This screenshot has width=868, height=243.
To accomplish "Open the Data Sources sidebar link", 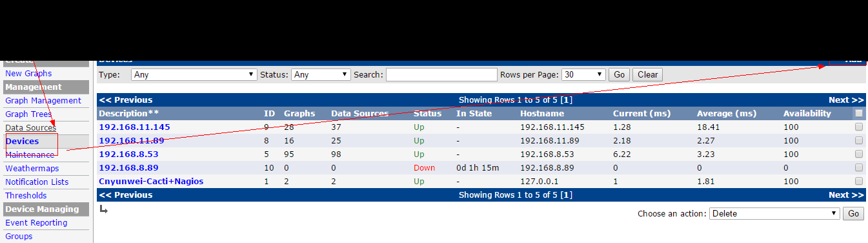I will pyautogui.click(x=30, y=127).
